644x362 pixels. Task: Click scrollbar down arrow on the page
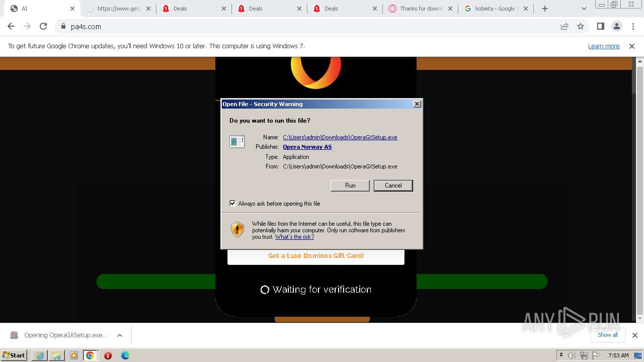pos(640,319)
